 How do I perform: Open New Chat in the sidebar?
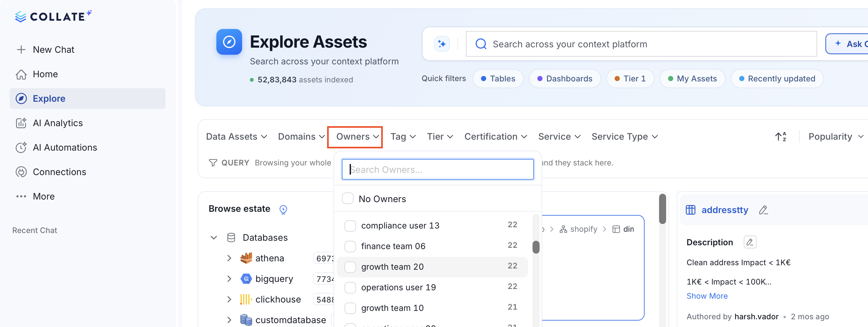click(x=88, y=50)
